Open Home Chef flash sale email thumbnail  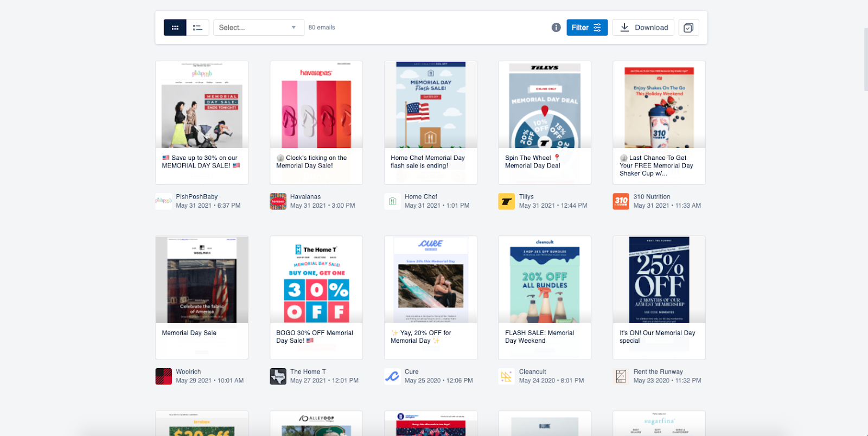coord(431,105)
